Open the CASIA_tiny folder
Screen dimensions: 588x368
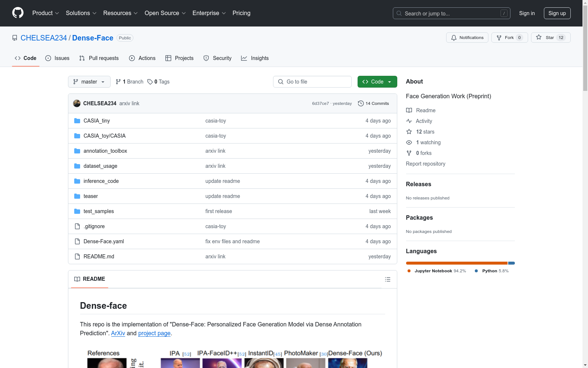pyautogui.click(x=97, y=121)
